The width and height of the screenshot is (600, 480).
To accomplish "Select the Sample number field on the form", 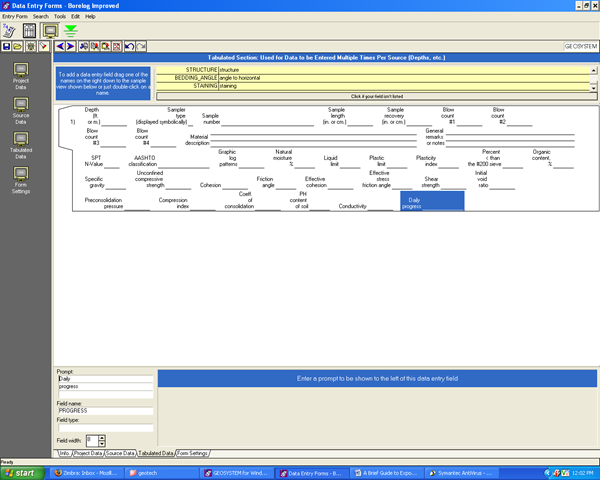I will coord(258,119).
